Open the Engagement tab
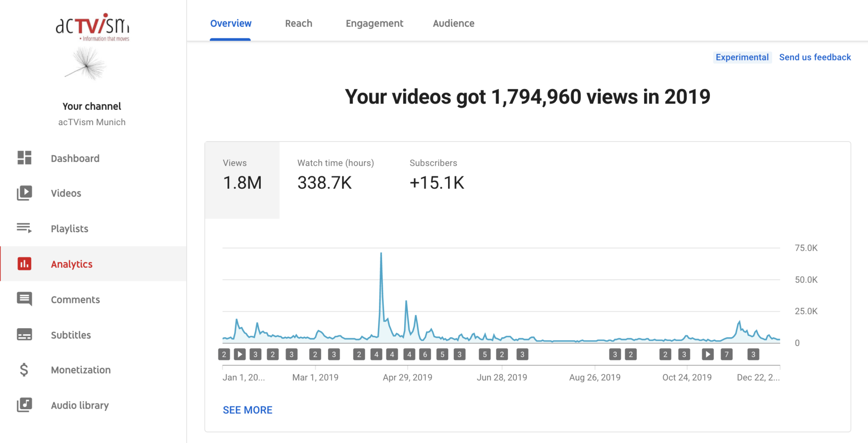868x443 pixels. pos(374,23)
